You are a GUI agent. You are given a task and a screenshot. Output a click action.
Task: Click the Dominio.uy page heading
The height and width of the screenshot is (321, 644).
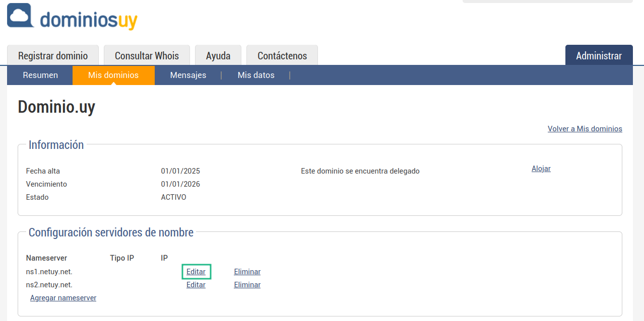(56, 107)
